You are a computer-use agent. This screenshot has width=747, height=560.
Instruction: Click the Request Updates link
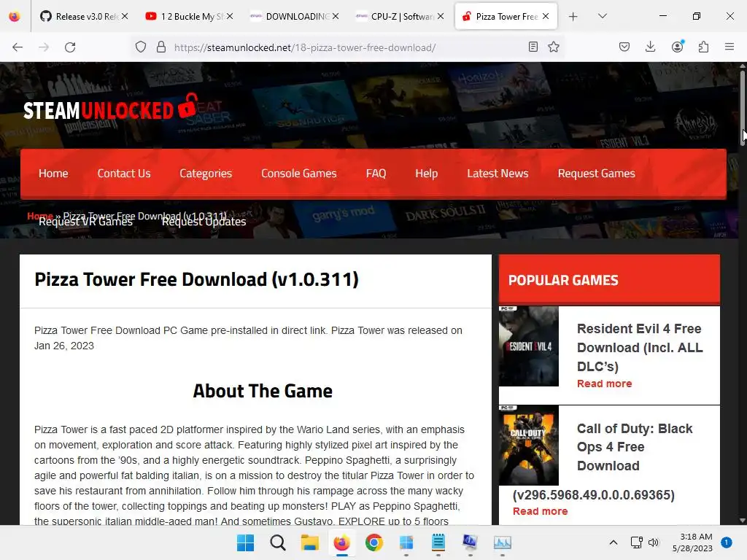click(204, 222)
